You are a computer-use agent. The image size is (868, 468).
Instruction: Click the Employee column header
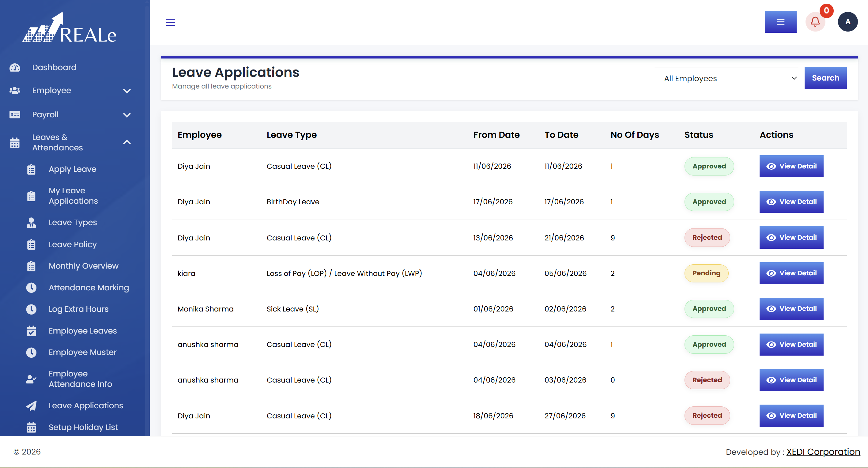coord(199,135)
